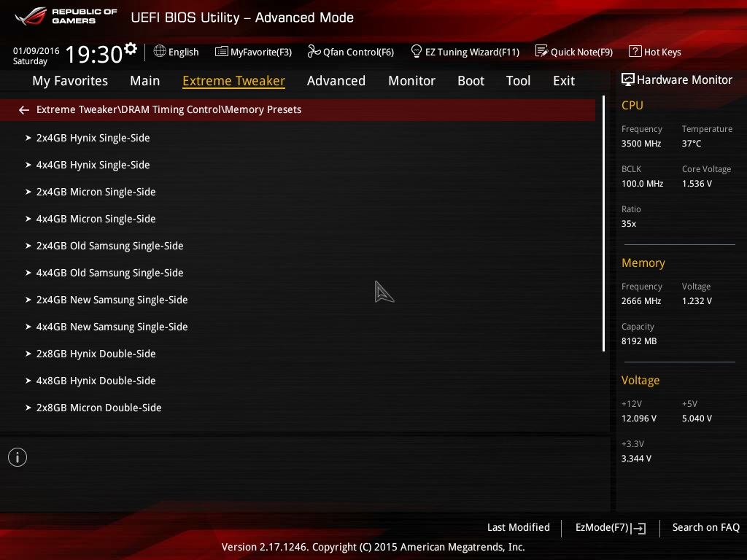Click the +12V value 12.096 V
Image resolution: width=747 pixels, height=560 pixels.
coord(639,418)
